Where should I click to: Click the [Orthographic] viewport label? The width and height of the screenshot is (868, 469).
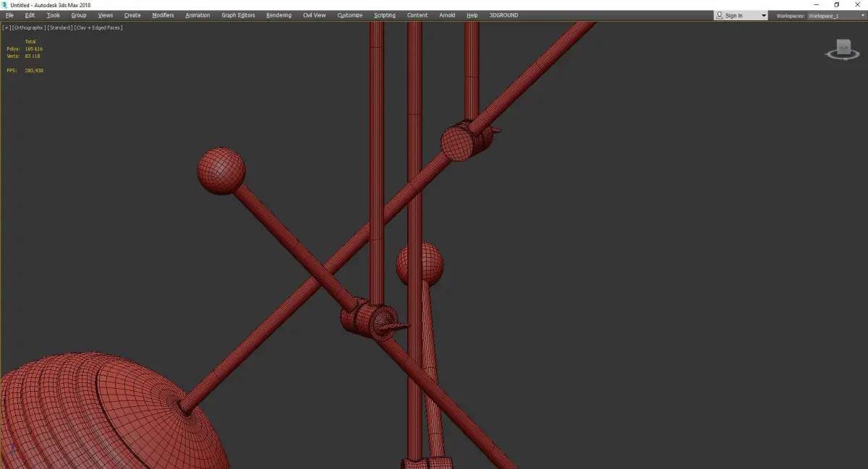pyautogui.click(x=29, y=27)
